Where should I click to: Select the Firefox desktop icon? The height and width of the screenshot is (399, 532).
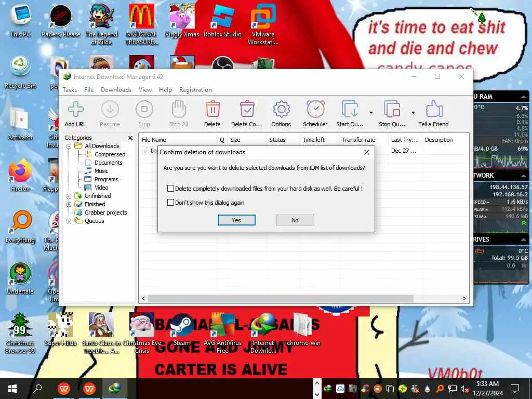(x=20, y=175)
